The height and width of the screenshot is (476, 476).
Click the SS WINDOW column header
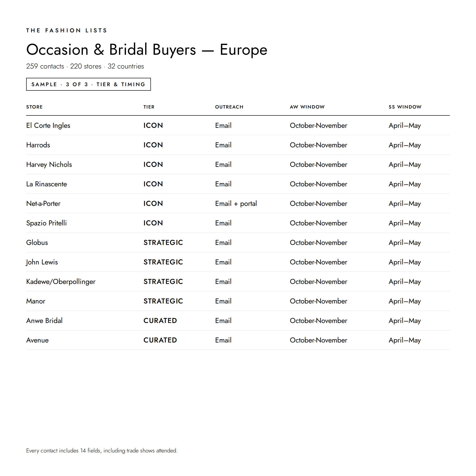[405, 107]
